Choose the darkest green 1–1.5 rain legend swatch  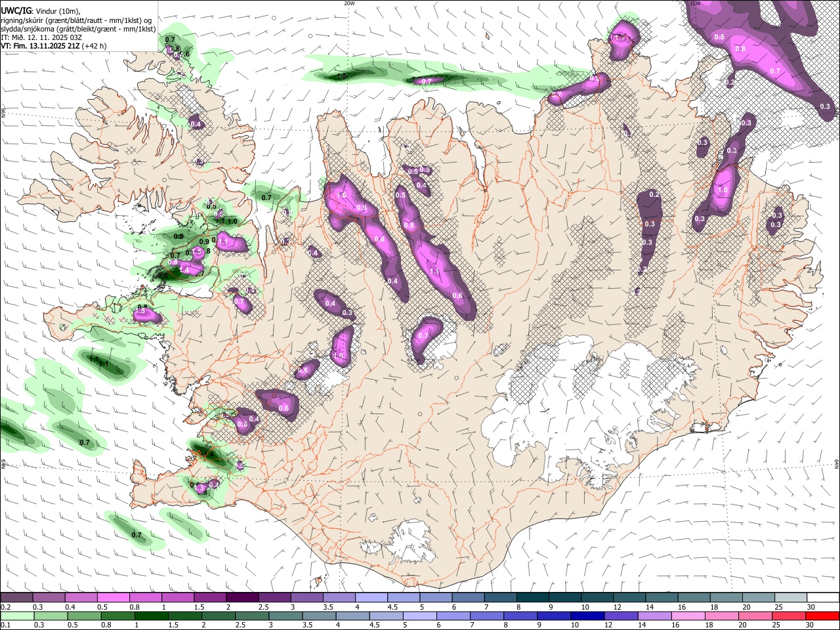[x=151, y=616]
